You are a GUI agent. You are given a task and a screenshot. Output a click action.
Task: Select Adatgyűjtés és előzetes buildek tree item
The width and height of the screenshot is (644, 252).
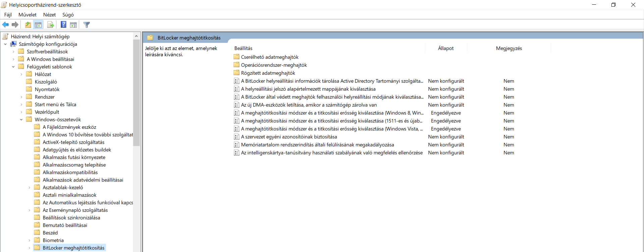pos(77,150)
